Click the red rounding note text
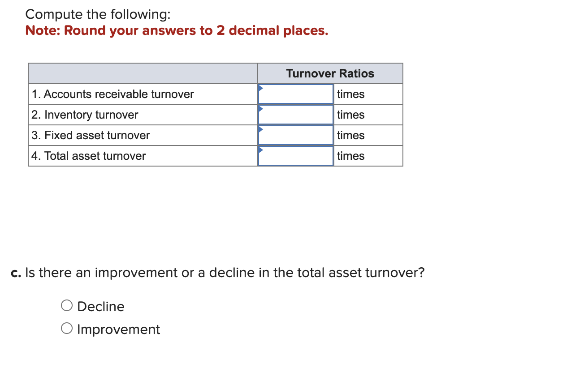This screenshot has height=385, width=588. [x=177, y=30]
